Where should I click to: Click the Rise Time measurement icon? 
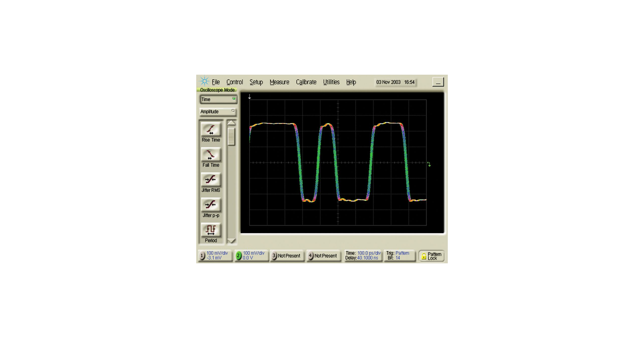(x=211, y=129)
